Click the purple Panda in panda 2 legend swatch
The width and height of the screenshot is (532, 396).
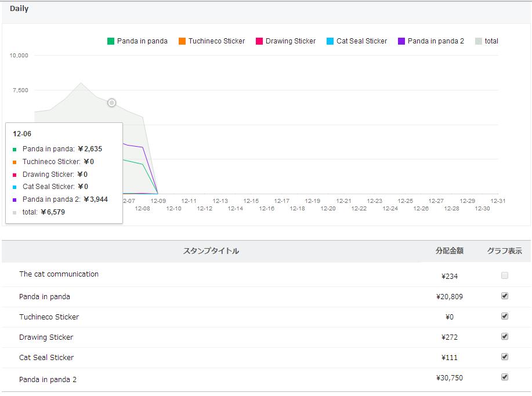coord(401,41)
